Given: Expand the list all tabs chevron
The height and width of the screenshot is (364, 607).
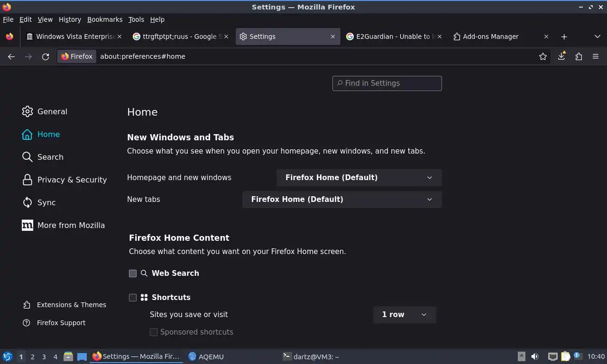Looking at the screenshot, I should pyautogui.click(x=597, y=36).
